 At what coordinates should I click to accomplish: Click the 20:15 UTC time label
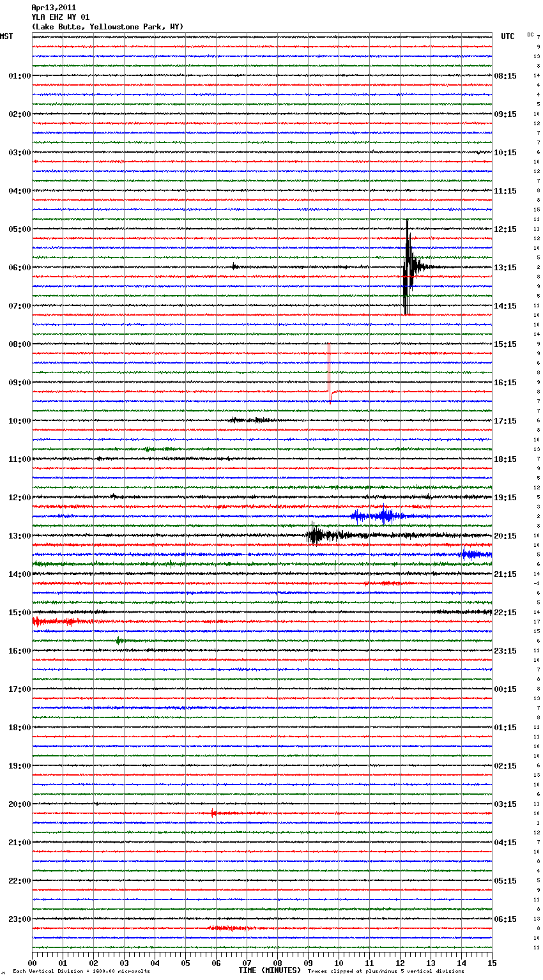(505, 536)
